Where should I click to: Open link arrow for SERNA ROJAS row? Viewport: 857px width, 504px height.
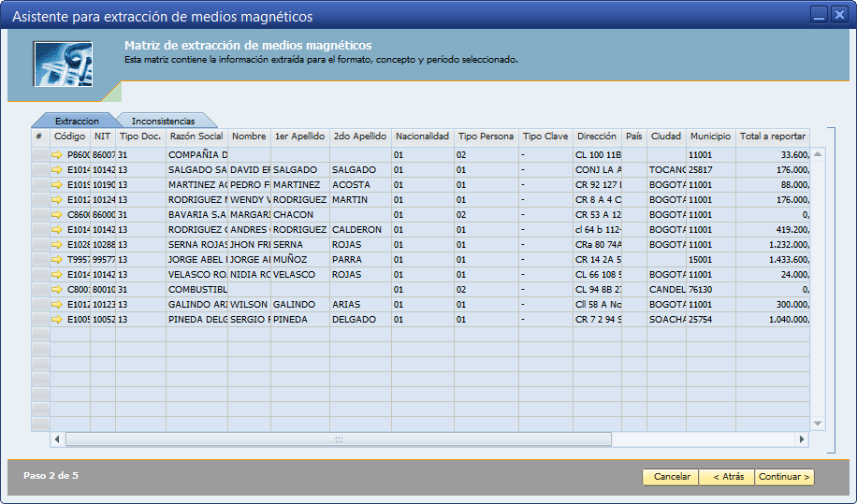click(x=57, y=245)
